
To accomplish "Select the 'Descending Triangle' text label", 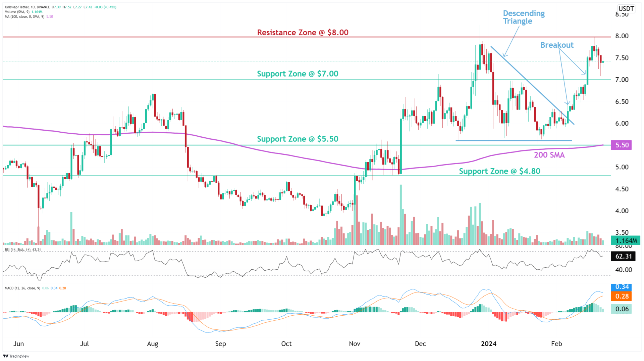I will [x=524, y=17].
